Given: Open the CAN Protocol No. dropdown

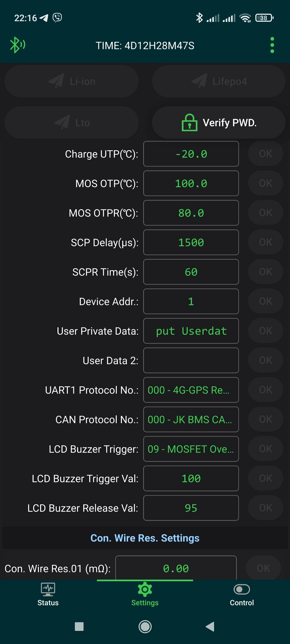Looking at the screenshot, I should coord(191,419).
